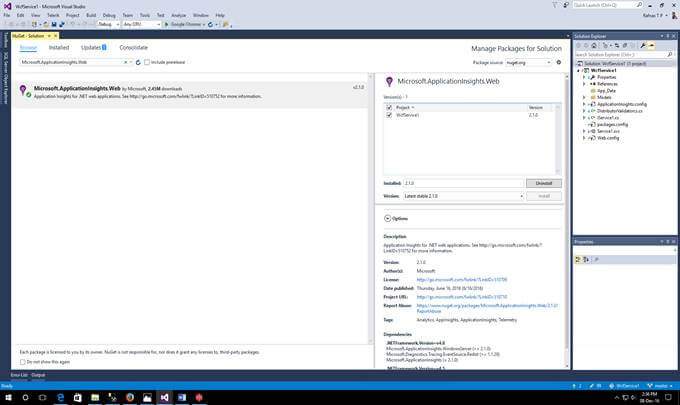Click Collapse All icon in Solution Explorer
680x405 pixels.
pos(625,46)
